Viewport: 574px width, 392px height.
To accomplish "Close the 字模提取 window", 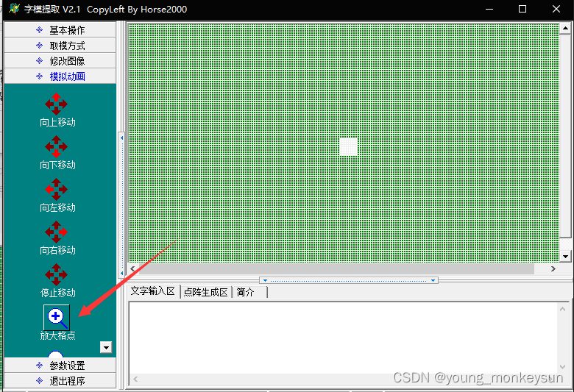I will [x=556, y=9].
